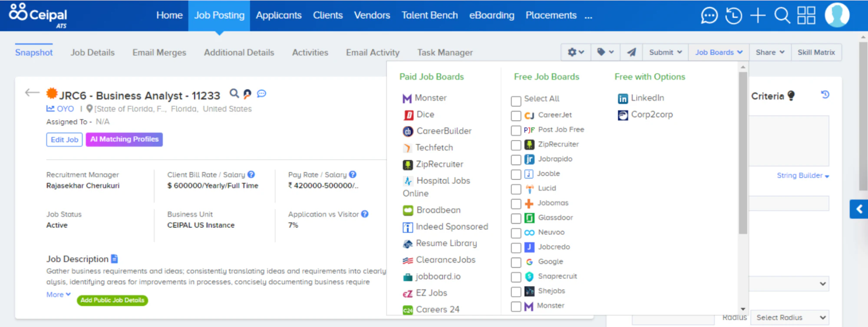Click the plus quick-add icon in header
The width and height of the screenshot is (868, 327).
[758, 16]
